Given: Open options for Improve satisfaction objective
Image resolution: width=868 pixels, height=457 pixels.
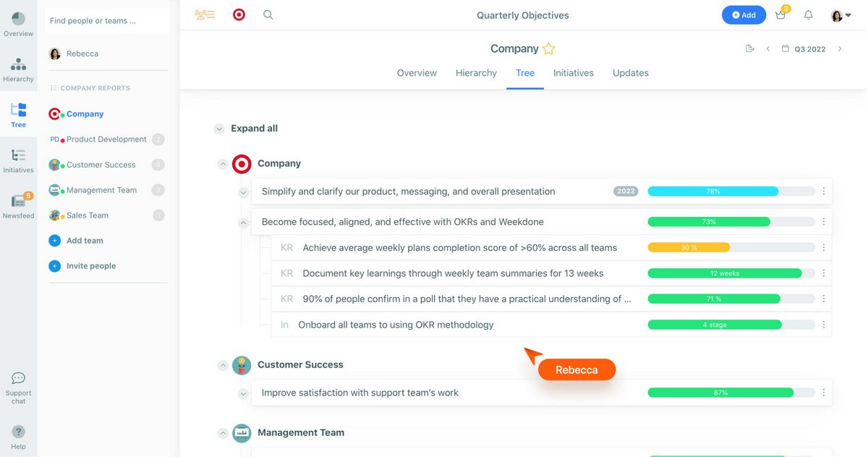Looking at the screenshot, I should (824, 393).
